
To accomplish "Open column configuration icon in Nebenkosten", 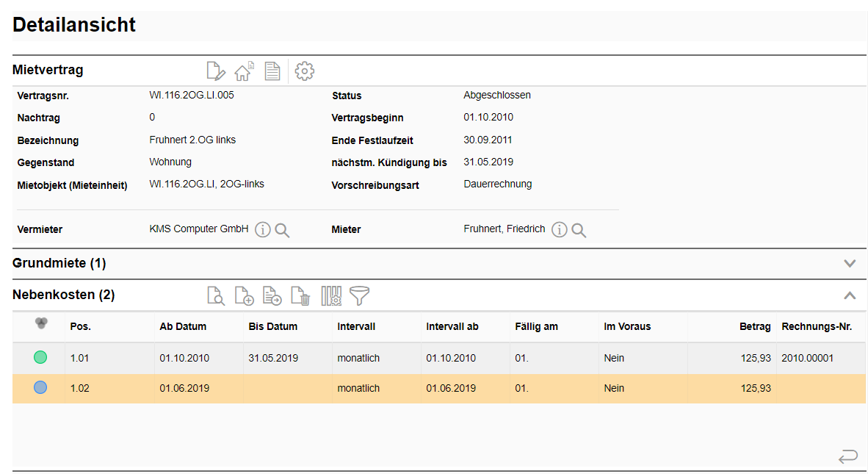I will pyautogui.click(x=331, y=296).
